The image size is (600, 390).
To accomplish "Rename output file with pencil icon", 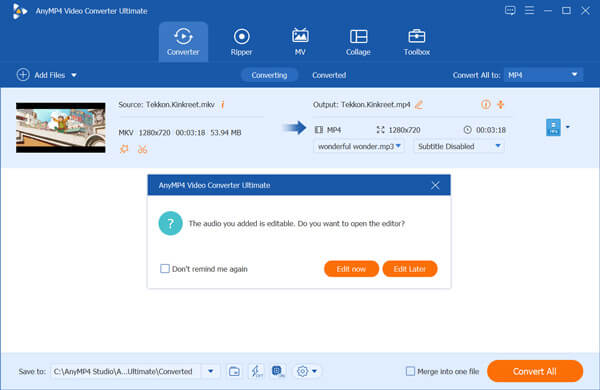I will pyautogui.click(x=419, y=104).
